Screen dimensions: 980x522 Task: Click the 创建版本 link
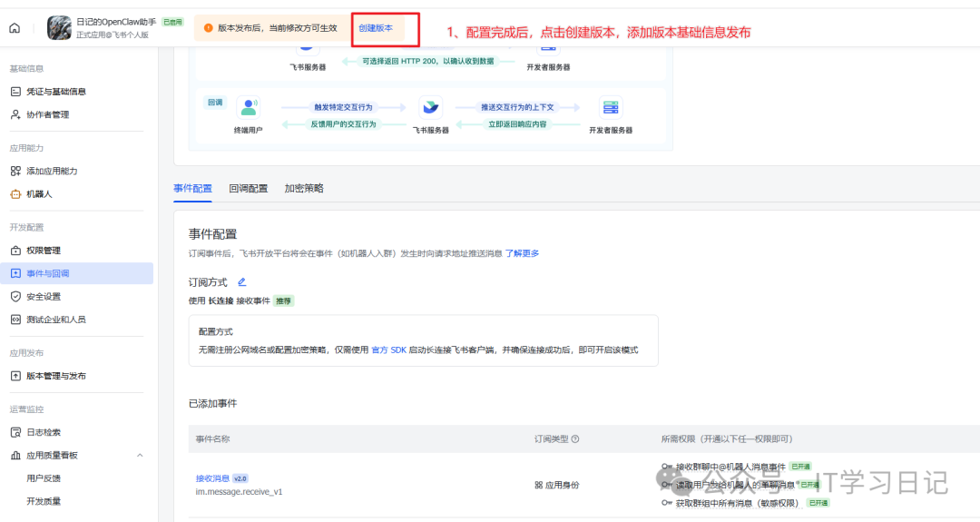pyautogui.click(x=376, y=28)
